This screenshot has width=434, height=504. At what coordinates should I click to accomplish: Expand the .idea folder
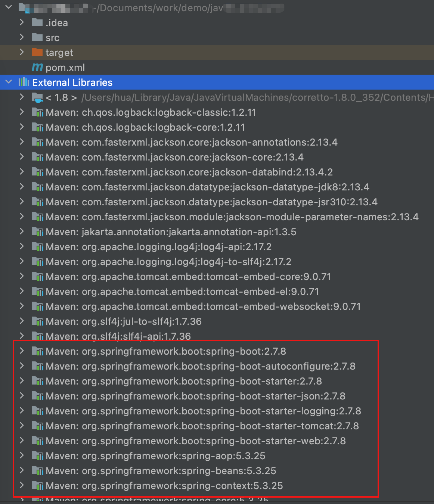22,22
